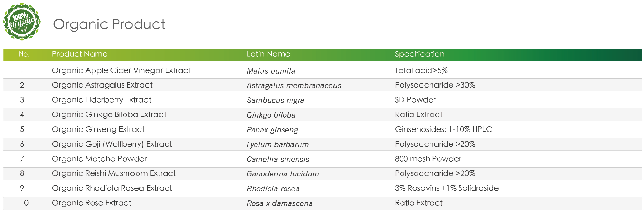The image size is (644, 211).
Task: Select Organic Rose Extract product name
Action: click(92, 203)
